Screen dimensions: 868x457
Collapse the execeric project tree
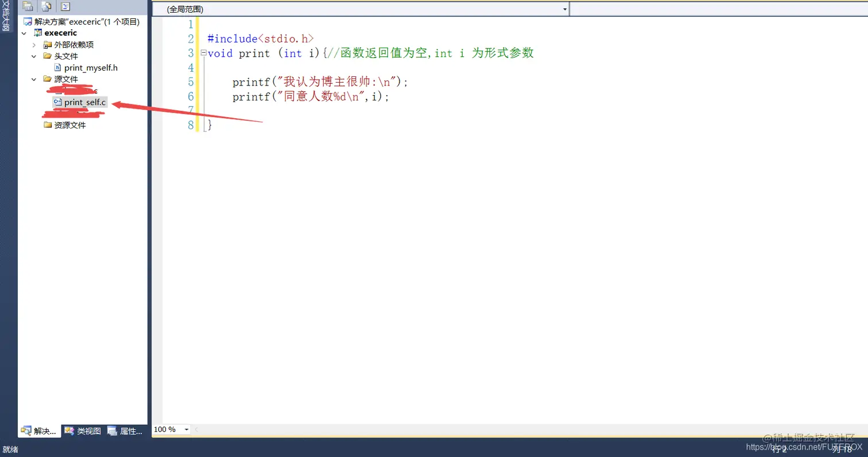tap(24, 33)
